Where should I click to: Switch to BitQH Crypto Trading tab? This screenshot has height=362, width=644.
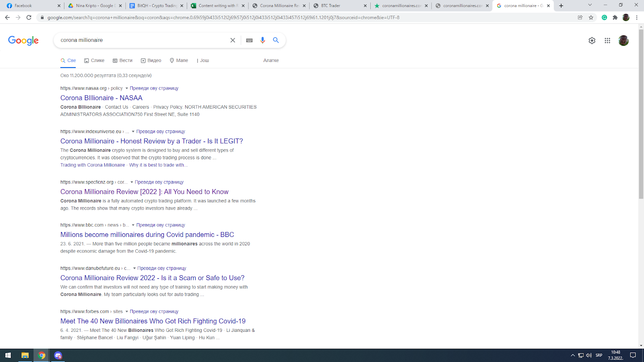[155, 6]
